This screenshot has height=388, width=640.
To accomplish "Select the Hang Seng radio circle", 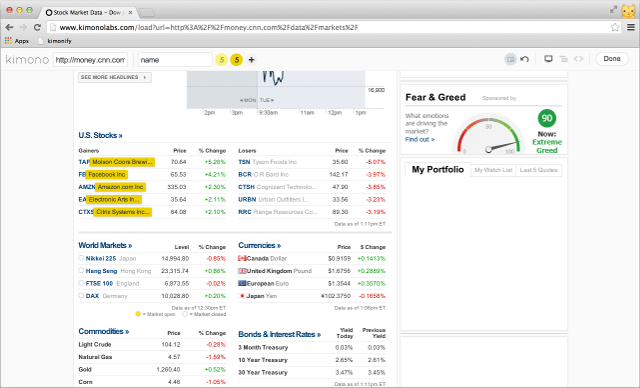I will tap(81, 270).
